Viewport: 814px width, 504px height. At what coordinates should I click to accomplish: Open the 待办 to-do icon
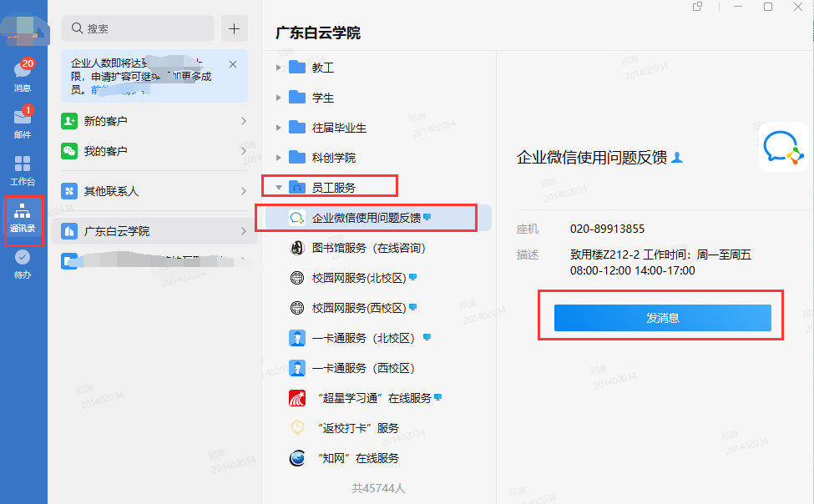click(23, 261)
